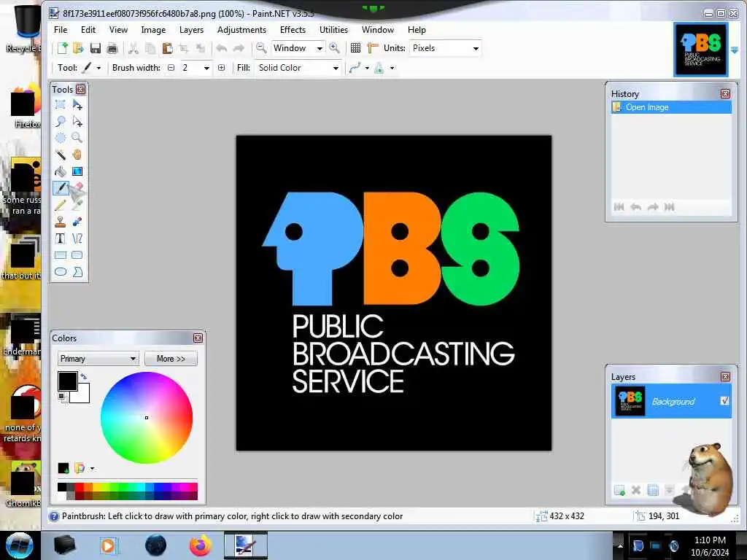747x560 pixels.
Task: Select the Open Image history entry
Action: tap(671, 107)
